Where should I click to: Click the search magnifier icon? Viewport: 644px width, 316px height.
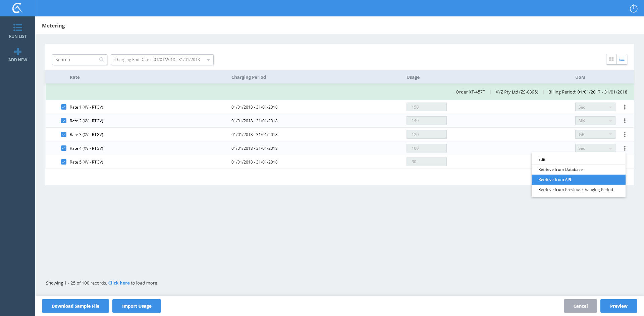(101, 60)
